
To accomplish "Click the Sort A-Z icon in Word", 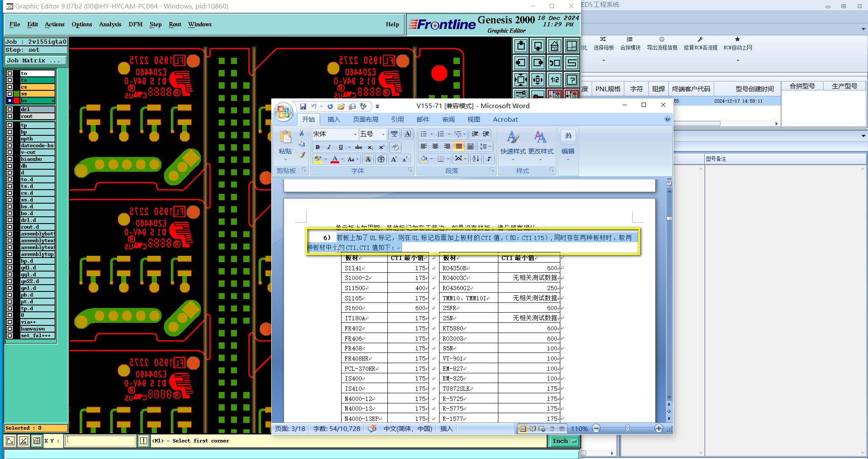I will pyautogui.click(x=476, y=159).
